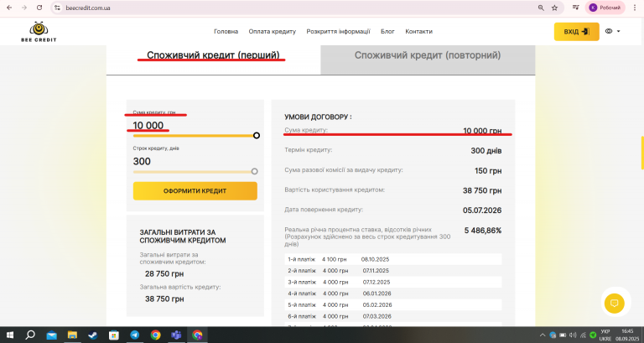Click the browser forward arrow
The height and width of the screenshot is (343, 644).
[x=24, y=8]
